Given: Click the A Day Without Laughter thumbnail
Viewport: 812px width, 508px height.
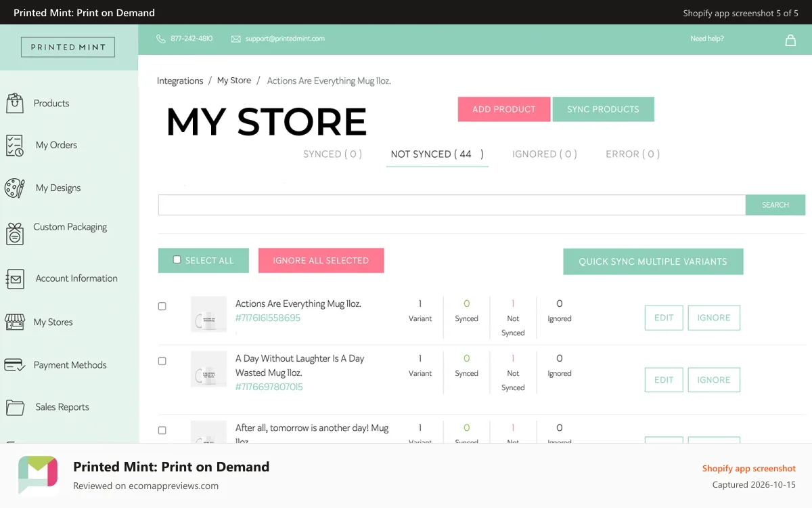Looking at the screenshot, I should coord(208,368).
